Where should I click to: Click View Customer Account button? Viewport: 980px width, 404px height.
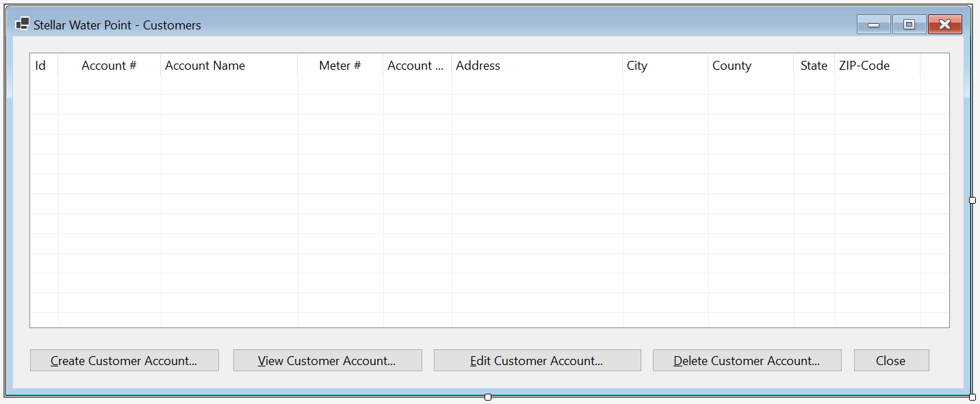328,360
